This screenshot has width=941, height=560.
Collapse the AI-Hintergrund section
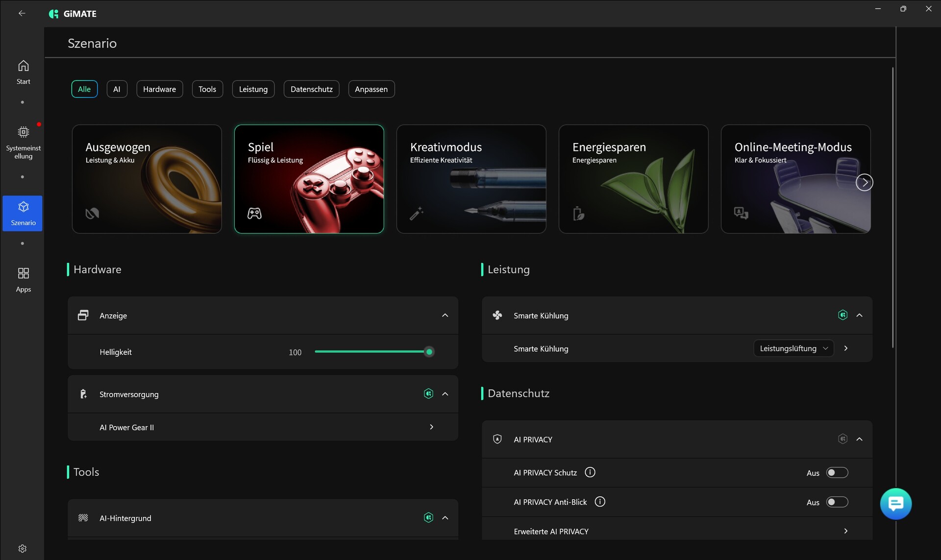coord(445,518)
